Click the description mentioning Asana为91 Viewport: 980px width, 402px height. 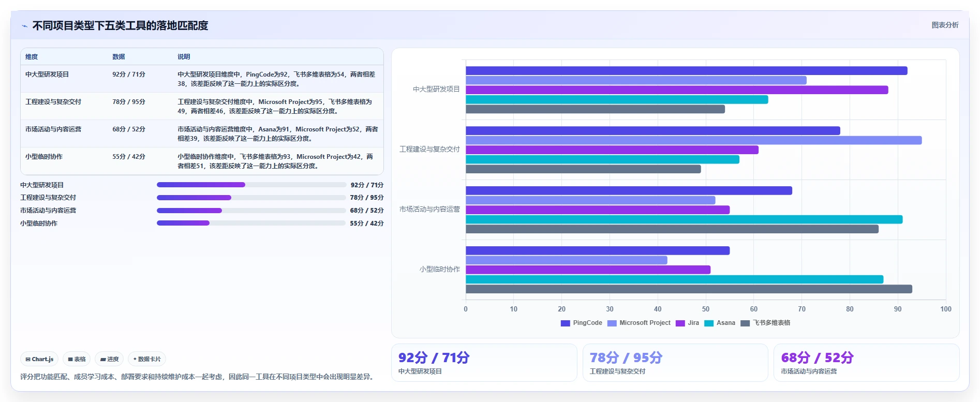(278, 134)
